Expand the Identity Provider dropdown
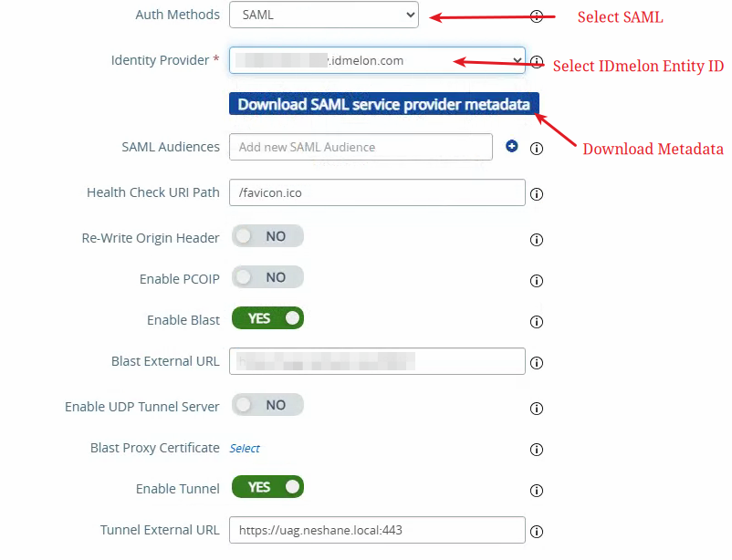 (x=377, y=60)
